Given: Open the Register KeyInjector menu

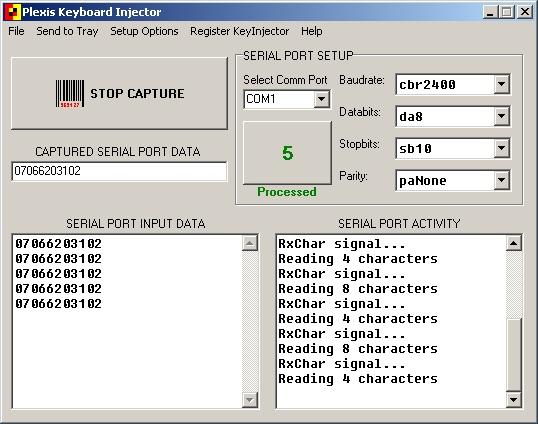Looking at the screenshot, I should pyautogui.click(x=239, y=31).
